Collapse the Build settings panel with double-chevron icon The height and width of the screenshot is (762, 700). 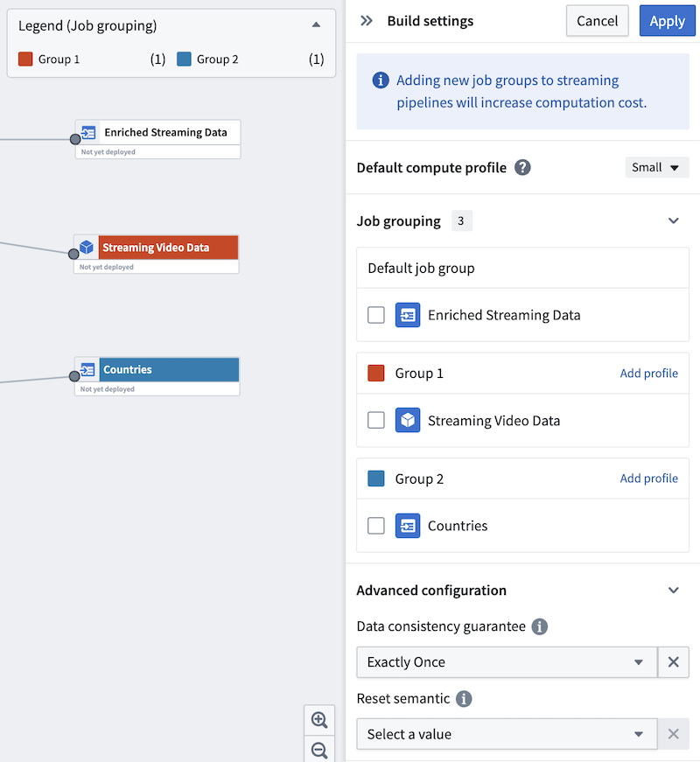pos(367,21)
